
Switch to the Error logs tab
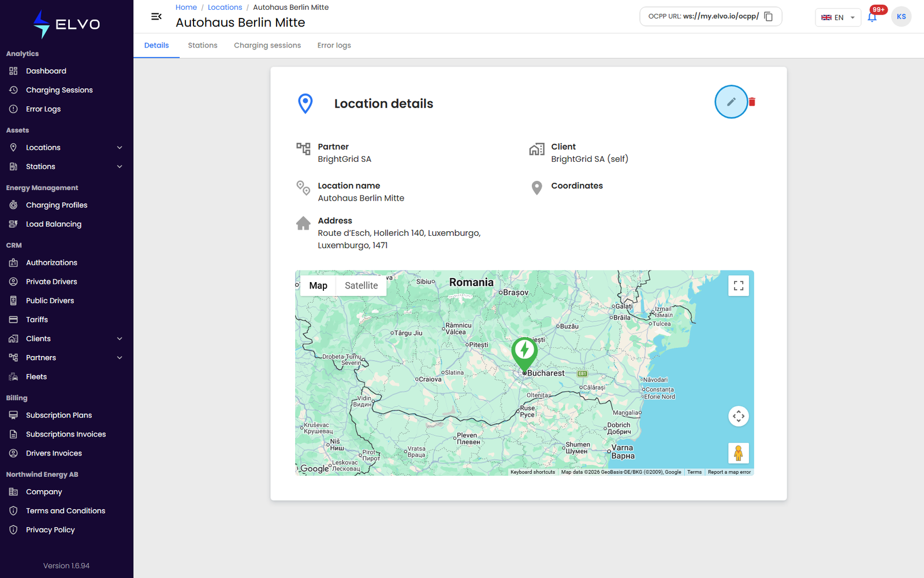tap(334, 45)
